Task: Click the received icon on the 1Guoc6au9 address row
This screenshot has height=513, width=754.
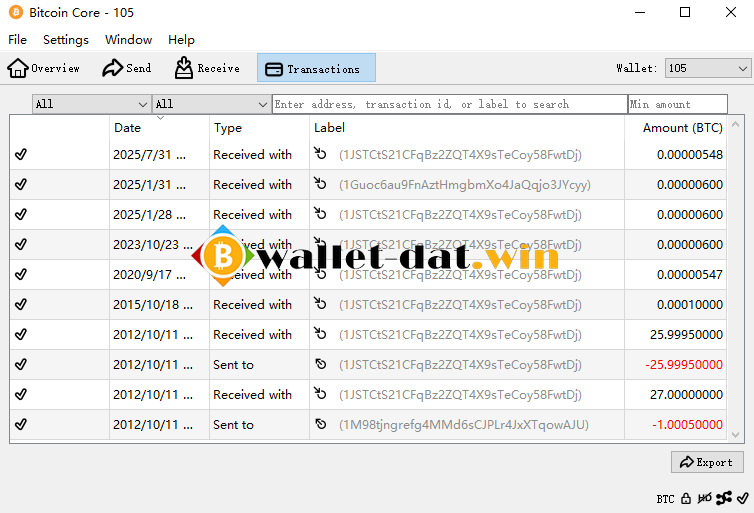Action: 320,183
